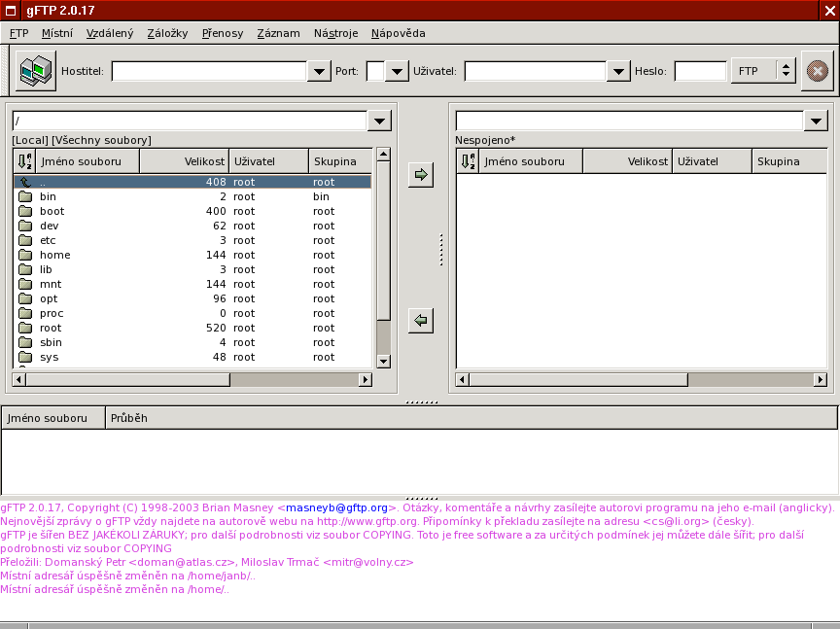Click into the Uživatel input field
840x629 pixels.
click(x=535, y=71)
